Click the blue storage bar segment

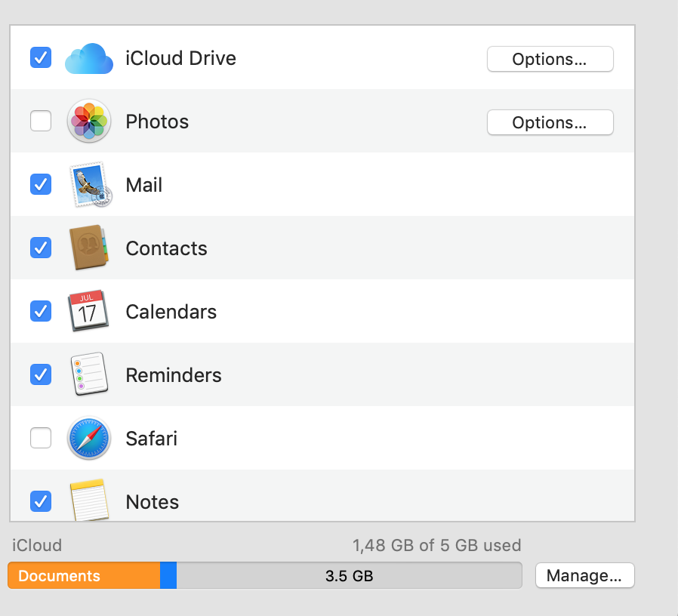[x=168, y=575]
